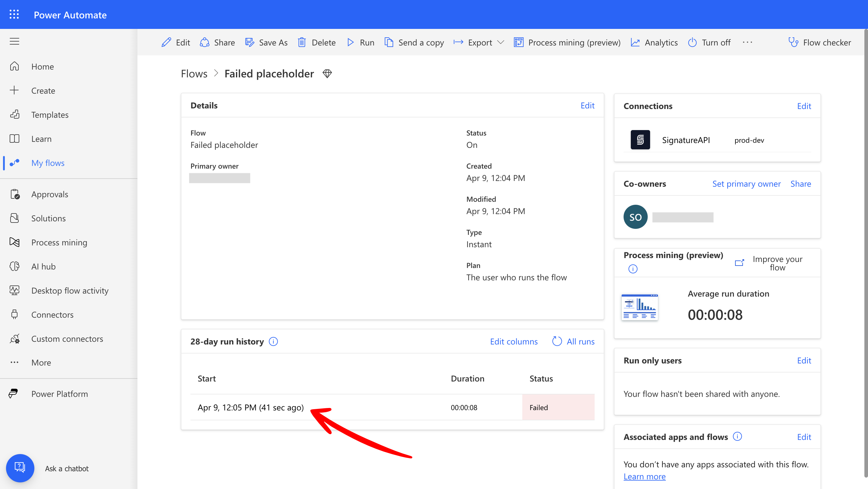Click the Connectors plug icon

click(x=14, y=314)
